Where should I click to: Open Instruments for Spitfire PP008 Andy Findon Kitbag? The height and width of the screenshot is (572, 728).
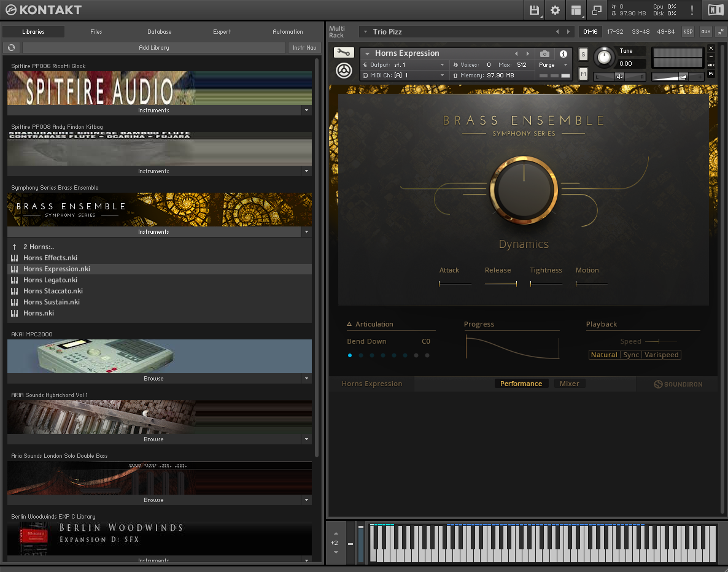(153, 171)
